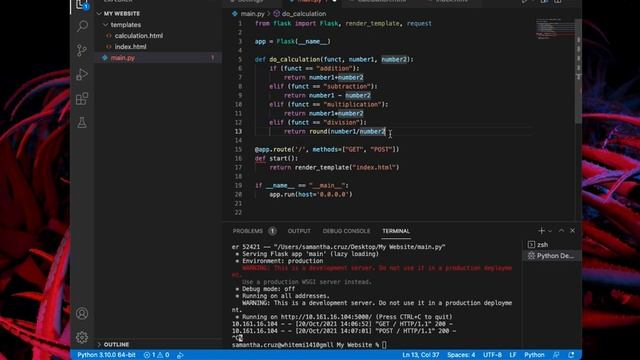Collapse the MY WEBSITE explorer section
This screenshot has width=640, height=360.
click(99, 13)
